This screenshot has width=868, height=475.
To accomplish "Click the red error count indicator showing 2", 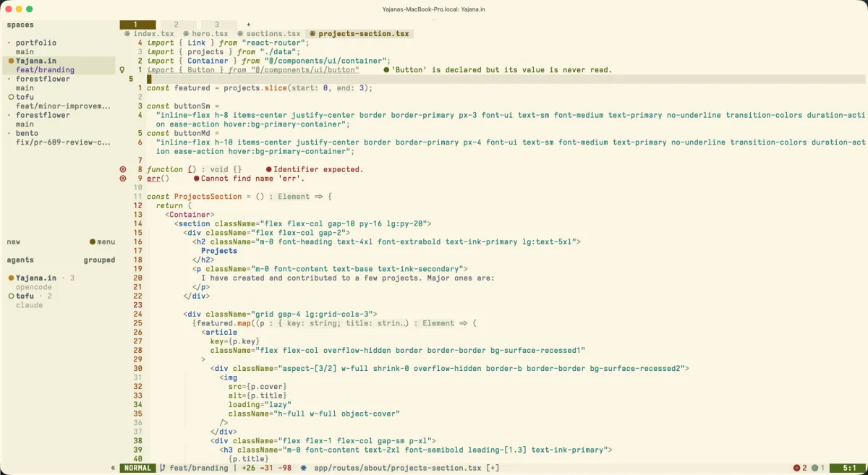I will coord(800,468).
